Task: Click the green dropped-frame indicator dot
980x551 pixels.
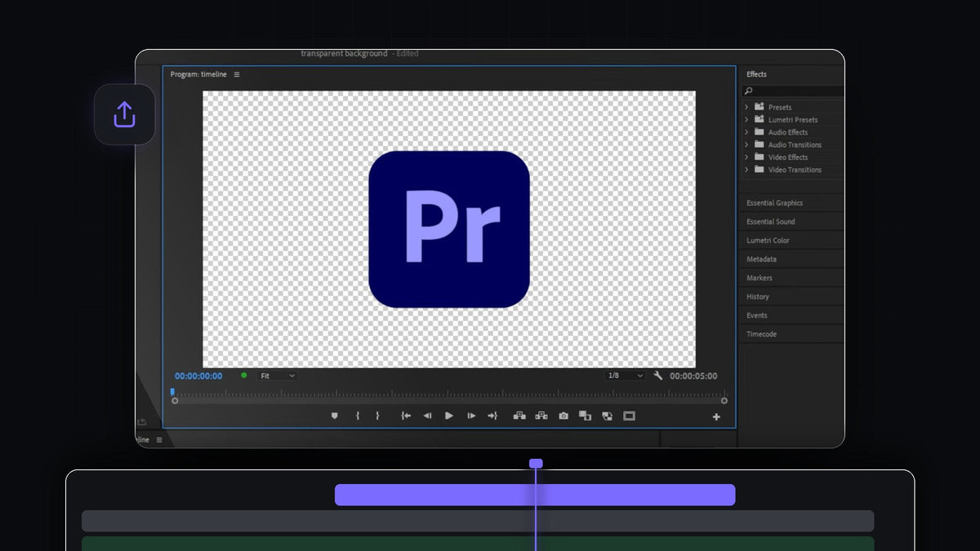Action: 243,375
